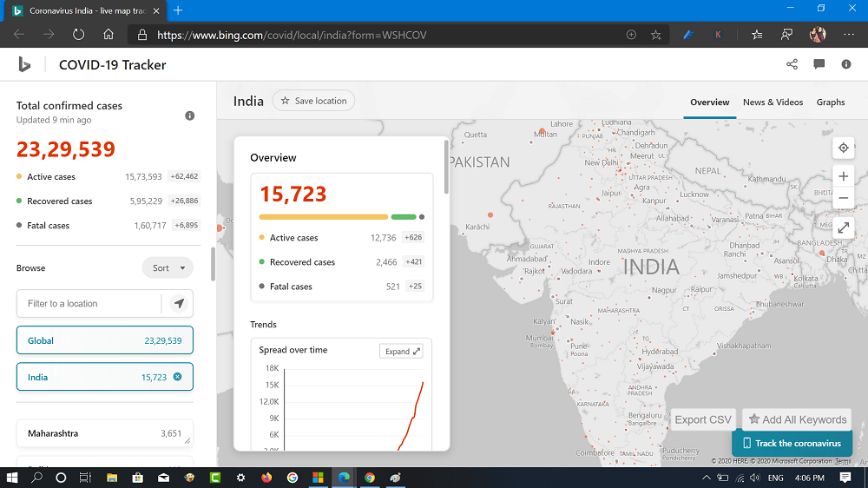The image size is (868, 488).
Task: View site lock information
Action: [142, 35]
